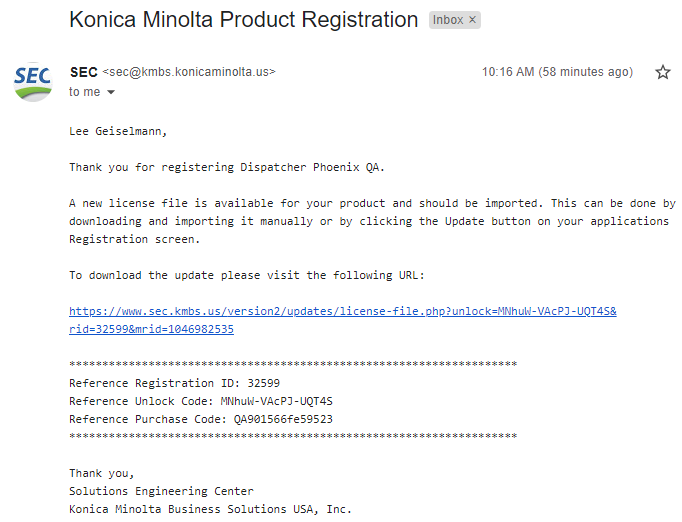Click the rid=32599&mrid=1046982535 link line
The height and width of the screenshot is (522, 682).
[x=151, y=329]
